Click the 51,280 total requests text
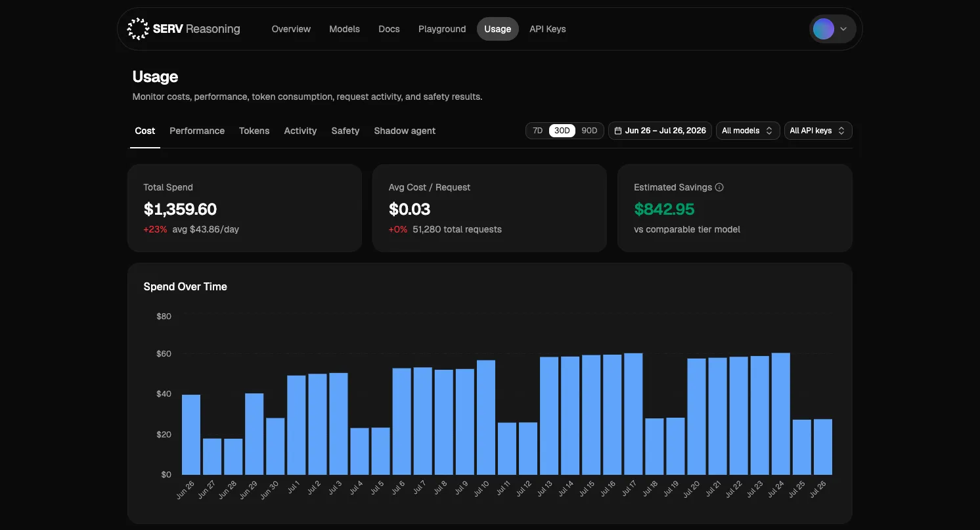 coord(457,229)
